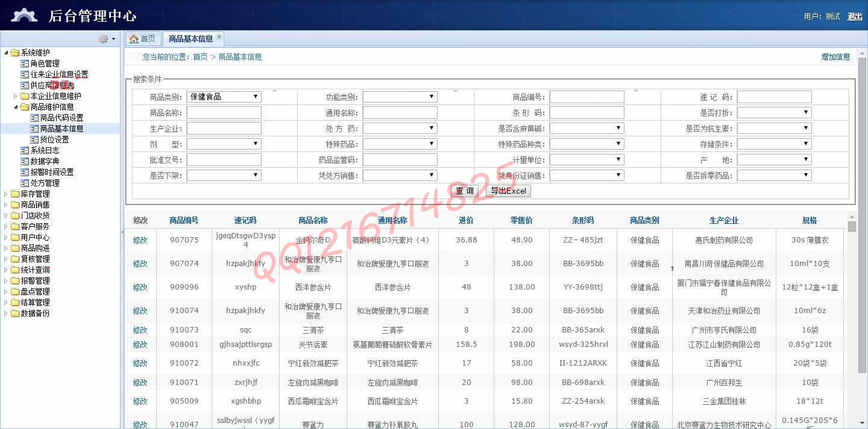Click the 数据备份 folder icon
Image resolution: width=868 pixels, height=429 pixels.
pyautogui.click(x=15, y=313)
